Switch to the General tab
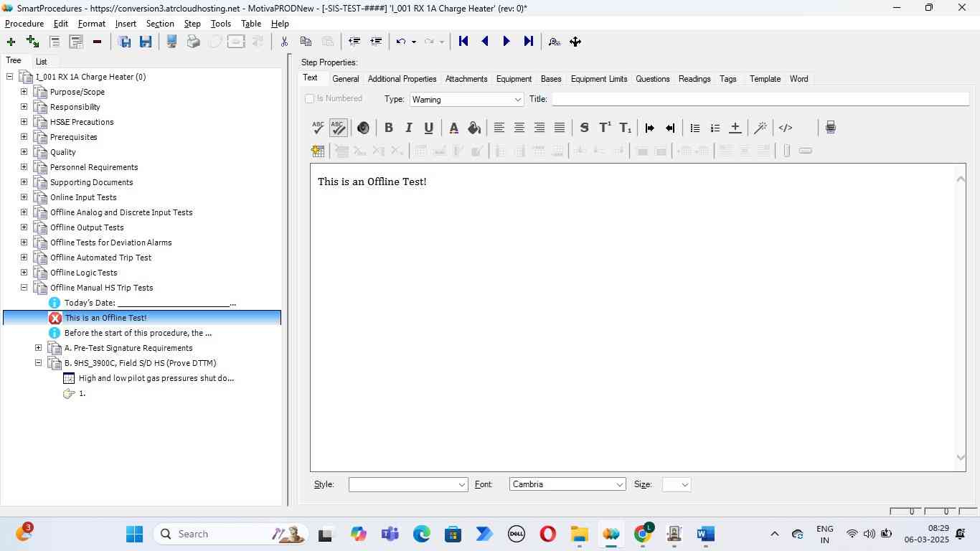 pos(346,79)
